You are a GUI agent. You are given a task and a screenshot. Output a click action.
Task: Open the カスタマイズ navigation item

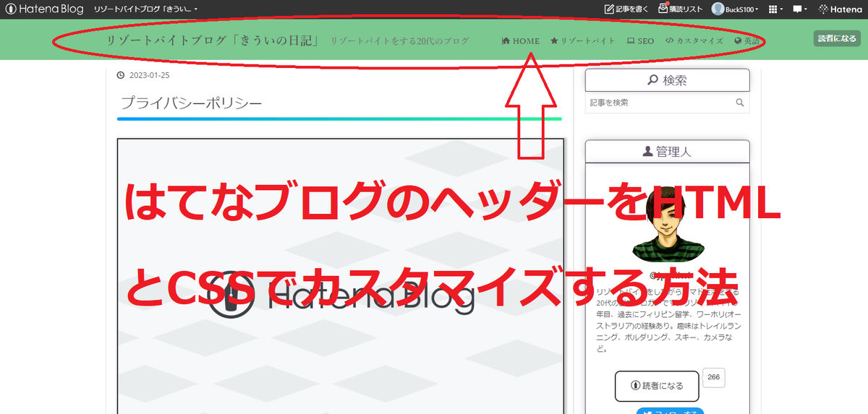(694, 40)
